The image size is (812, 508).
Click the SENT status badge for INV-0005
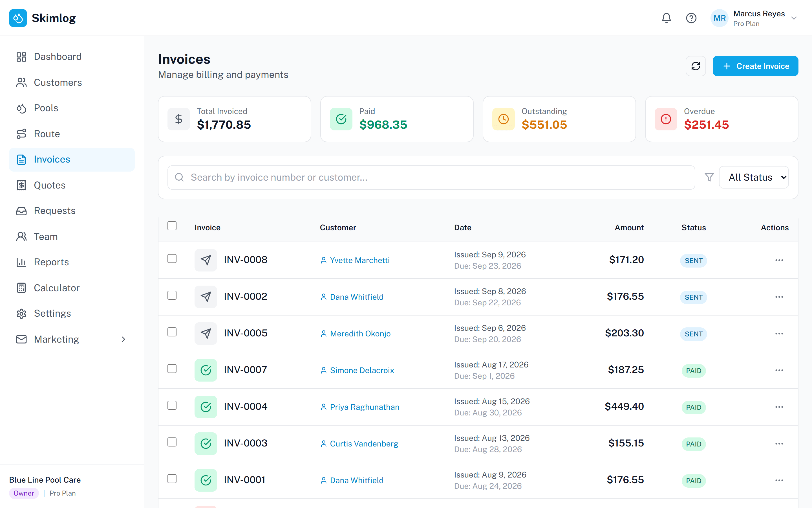(x=694, y=334)
